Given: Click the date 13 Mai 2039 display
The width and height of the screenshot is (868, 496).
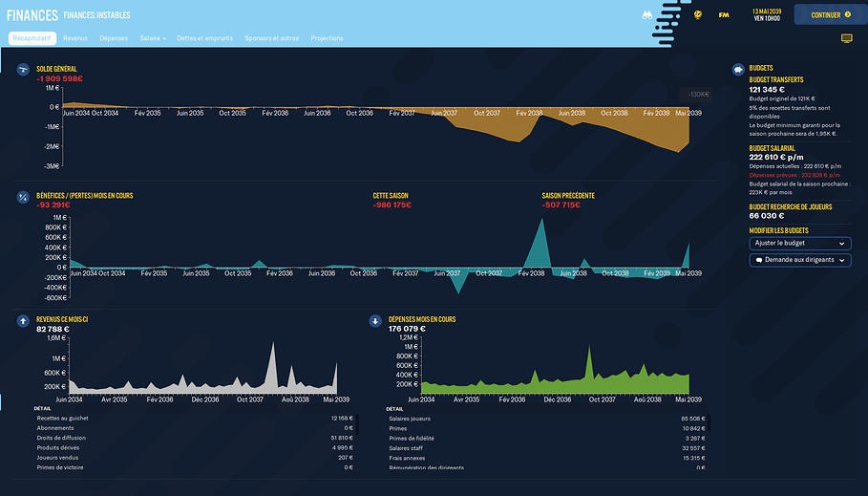Looking at the screenshot, I should tap(766, 14).
